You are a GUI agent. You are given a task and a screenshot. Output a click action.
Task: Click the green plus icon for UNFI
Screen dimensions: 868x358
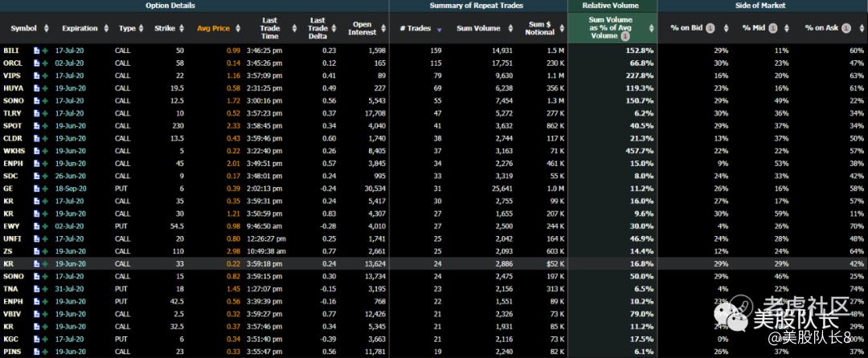[44, 238]
